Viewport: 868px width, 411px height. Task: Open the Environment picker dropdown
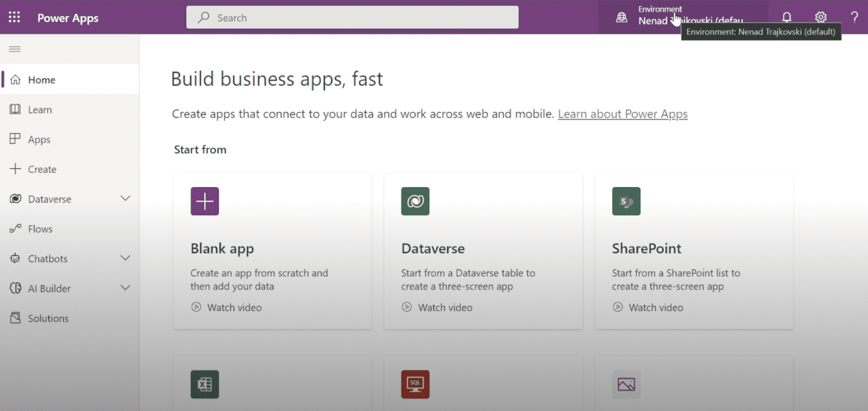tap(682, 17)
